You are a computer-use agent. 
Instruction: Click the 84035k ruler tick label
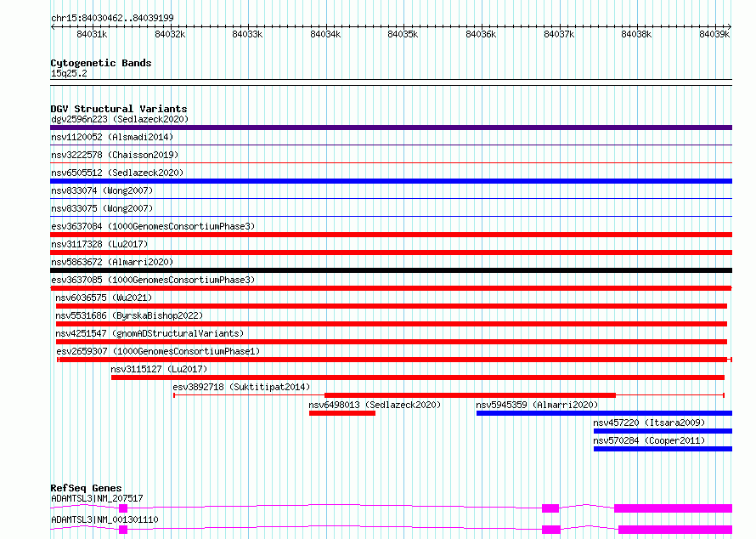coord(403,34)
